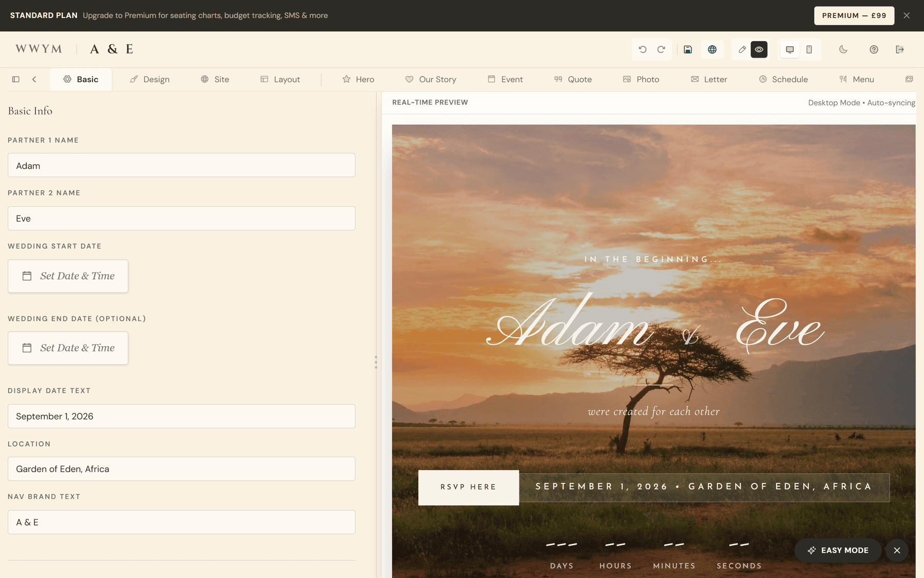Undo the last change
The width and height of the screenshot is (924, 578).
click(642, 49)
